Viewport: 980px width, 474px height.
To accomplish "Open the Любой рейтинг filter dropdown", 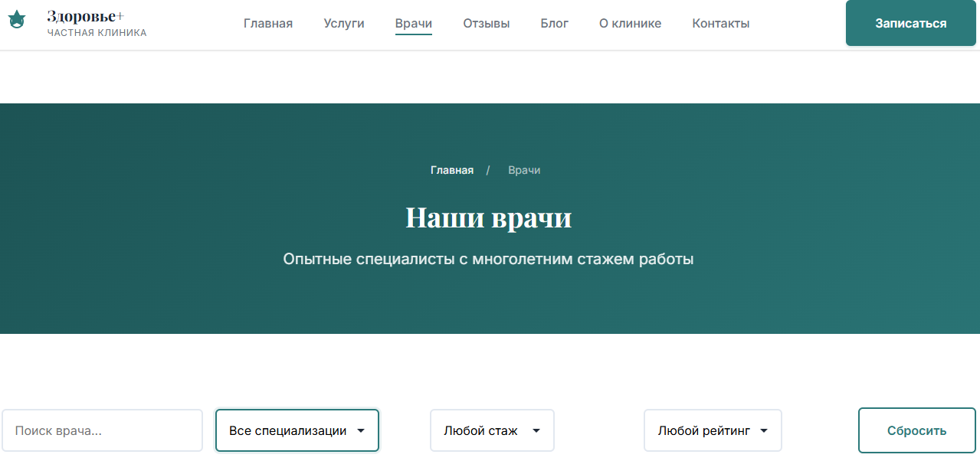I will pos(712,430).
